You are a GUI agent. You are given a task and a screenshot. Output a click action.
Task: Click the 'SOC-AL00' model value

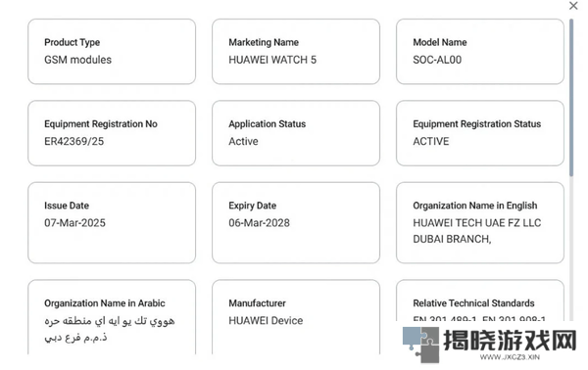click(x=437, y=60)
